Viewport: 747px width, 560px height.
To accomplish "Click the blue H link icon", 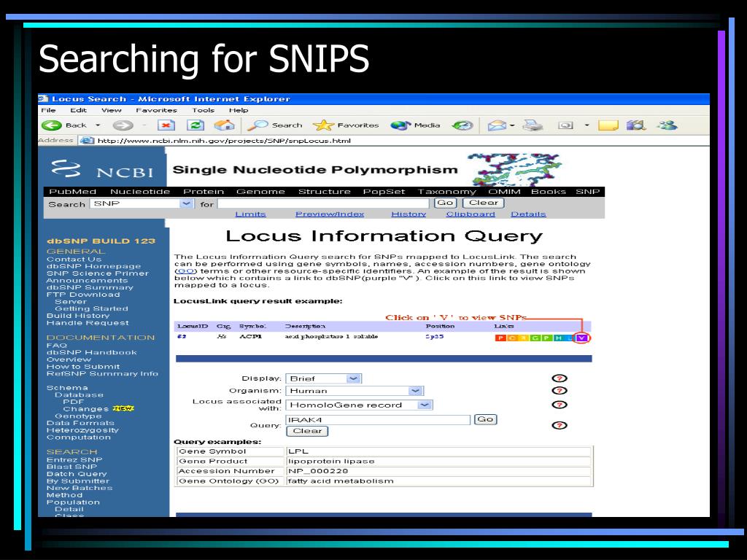I will [x=558, y=338].
